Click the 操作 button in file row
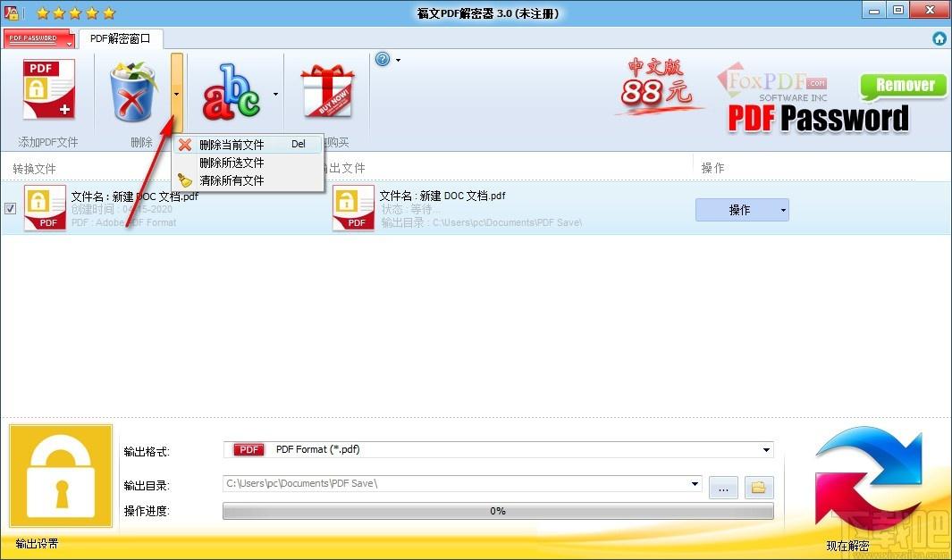The image size is (952, 560). point(742,210)
